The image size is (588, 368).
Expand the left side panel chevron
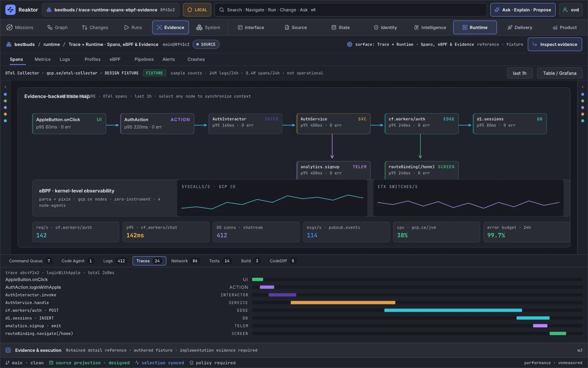(5, 87)
